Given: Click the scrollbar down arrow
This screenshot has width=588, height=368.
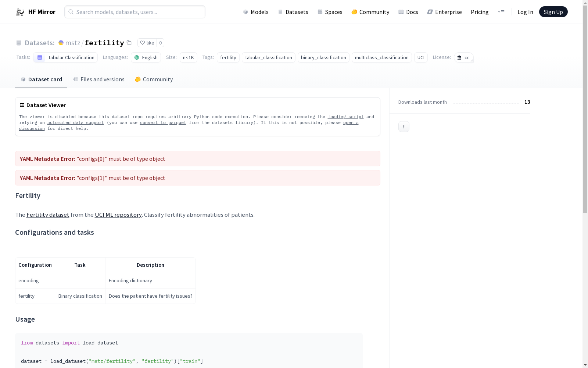Looking at the screenshot, I should coord(585,365).
